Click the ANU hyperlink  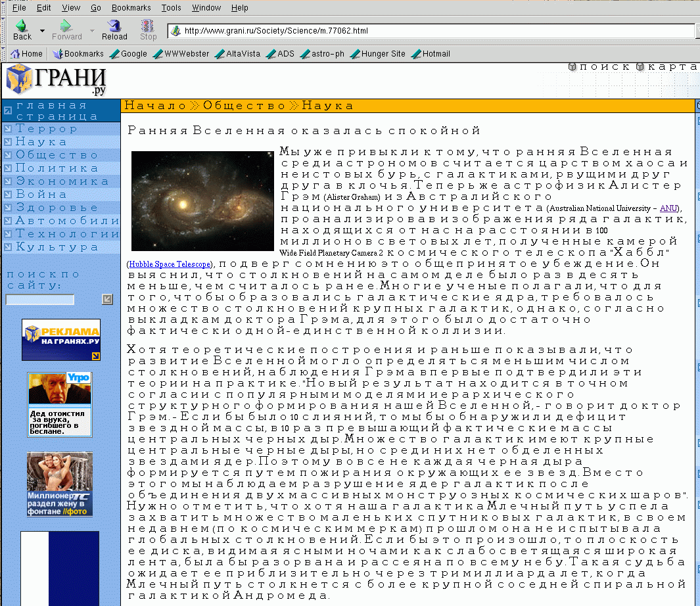tap(668, 208)
